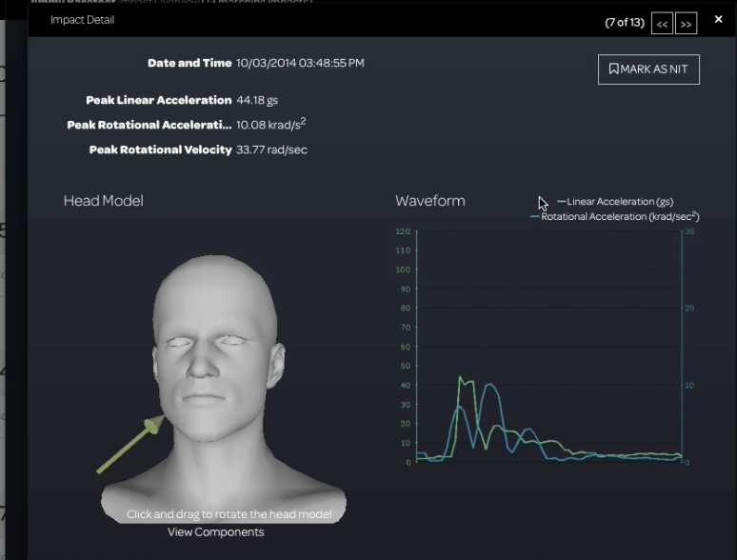737x560 pixels.
Task: Click the bookmark icon in MARK AS NIT
Action: pyautogui.click(x=614, y=70)
